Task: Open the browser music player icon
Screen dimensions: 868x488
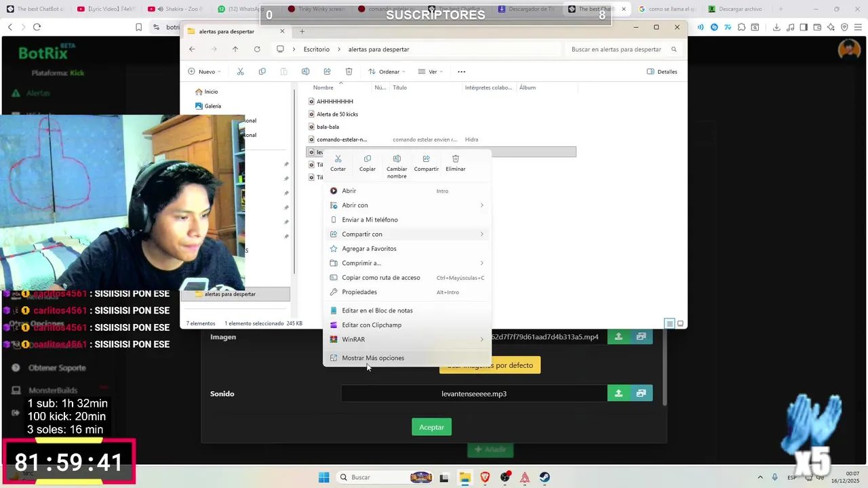Action: 790,27
